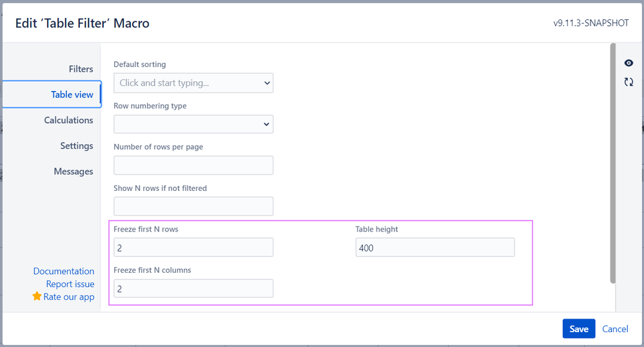Click the star icon beside Rate our app

[x=37, y=296]
